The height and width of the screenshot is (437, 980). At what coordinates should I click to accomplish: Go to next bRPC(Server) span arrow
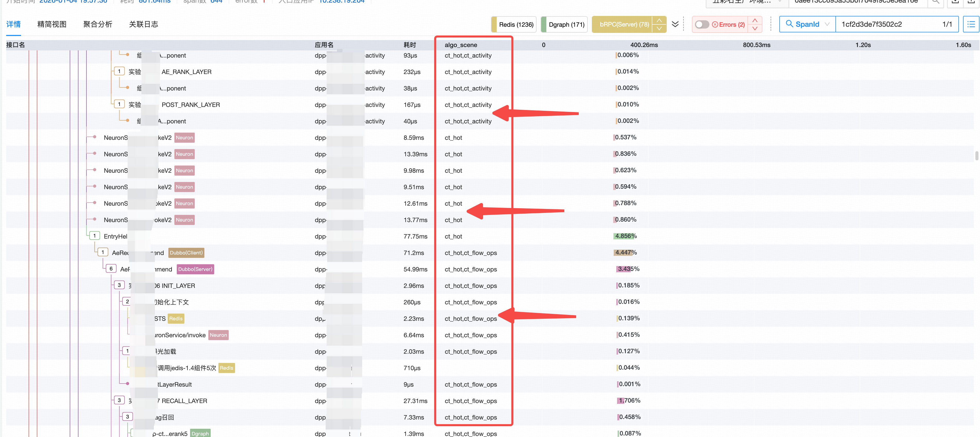click(659, 29)
